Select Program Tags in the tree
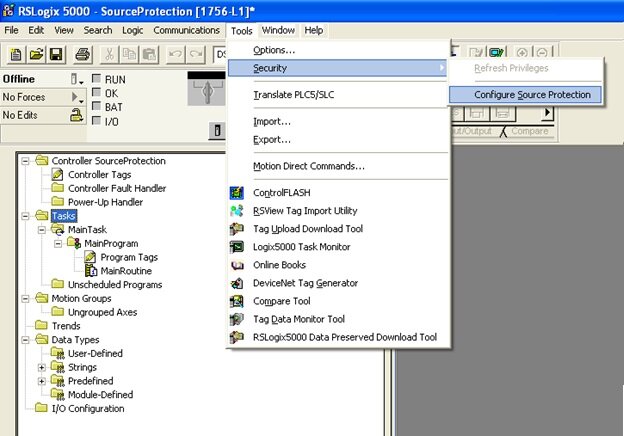The width and height of the screenshot is (624, 436). pos(129,257)
